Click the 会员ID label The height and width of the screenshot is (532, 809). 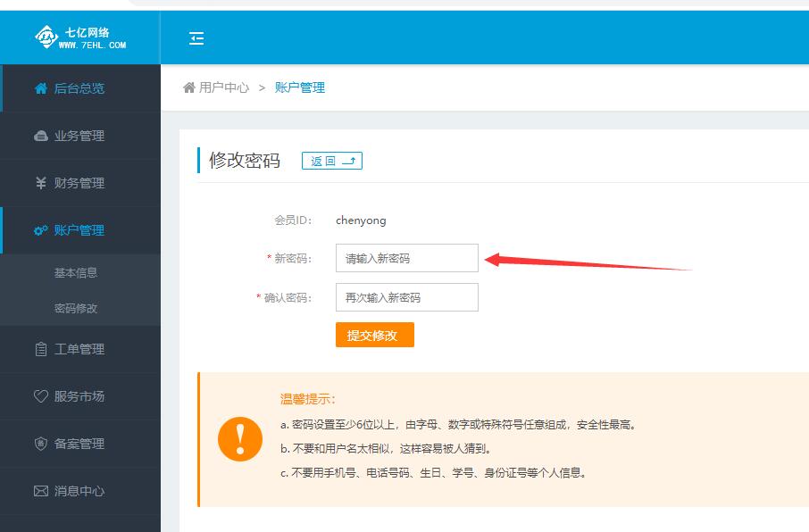click(x=293, y=220)
